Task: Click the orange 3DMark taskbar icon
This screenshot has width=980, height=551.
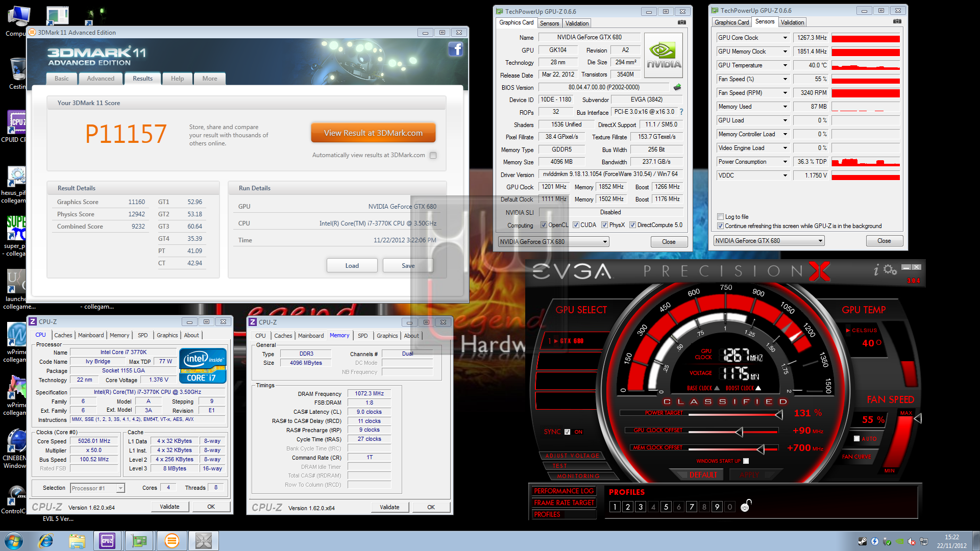Action: point(172,541)
